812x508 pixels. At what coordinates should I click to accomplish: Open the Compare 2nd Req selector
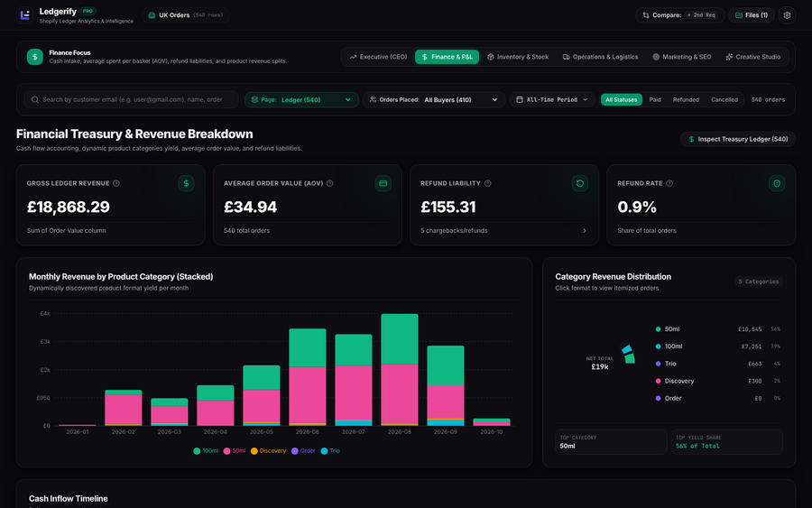click(679, 15)
